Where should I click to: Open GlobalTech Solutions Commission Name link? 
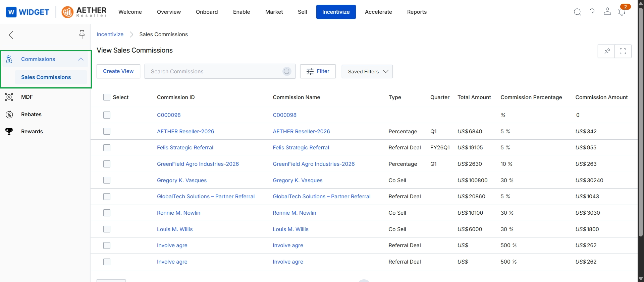coord(322,196)
